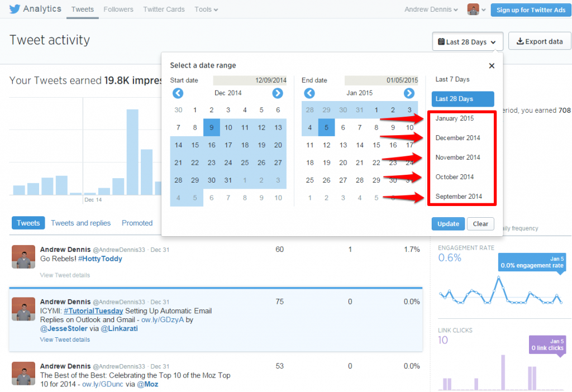Advance the Jan 2015 calendar forward
This screenshot has height=392, width=572.
(409, 93)
